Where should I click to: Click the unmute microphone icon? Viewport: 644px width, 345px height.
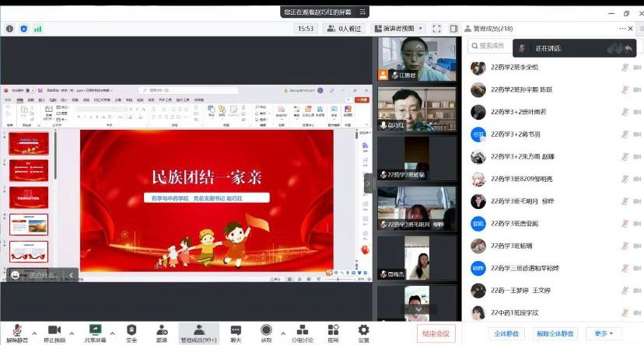(x=17, y=329)
